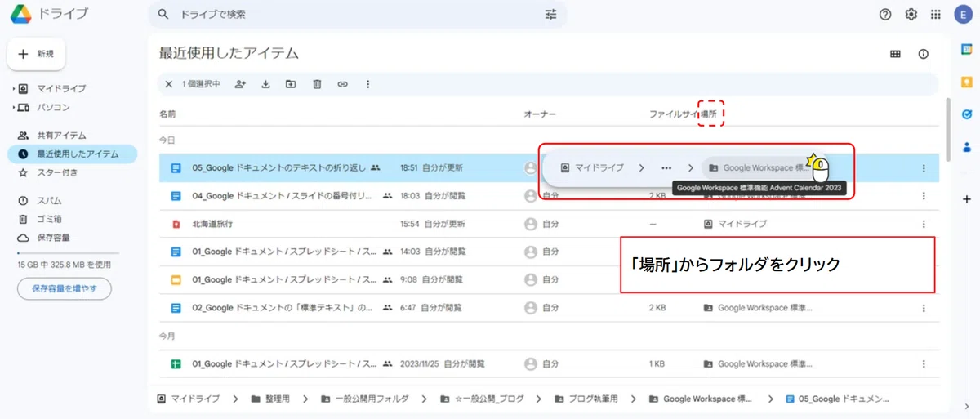Download the selected file
This screenshot has width=980, height=419.
[265, 83]
